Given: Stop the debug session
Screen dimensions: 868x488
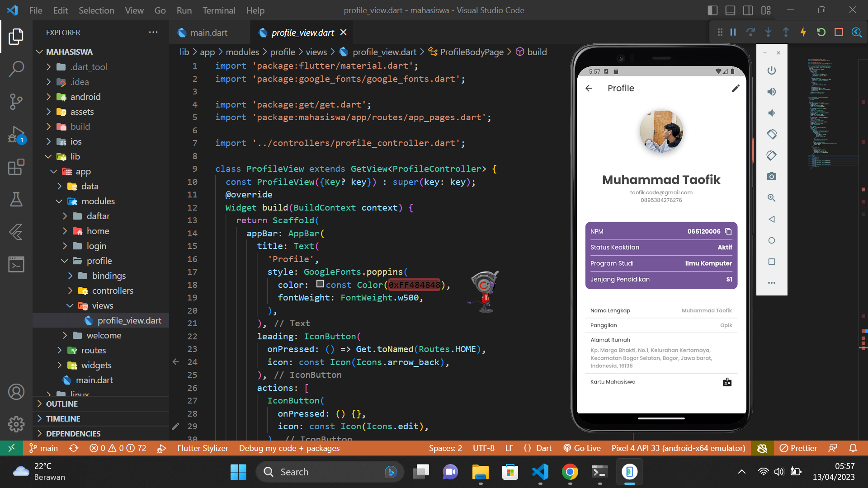Looking at the screenshot, I should [839, 32].
